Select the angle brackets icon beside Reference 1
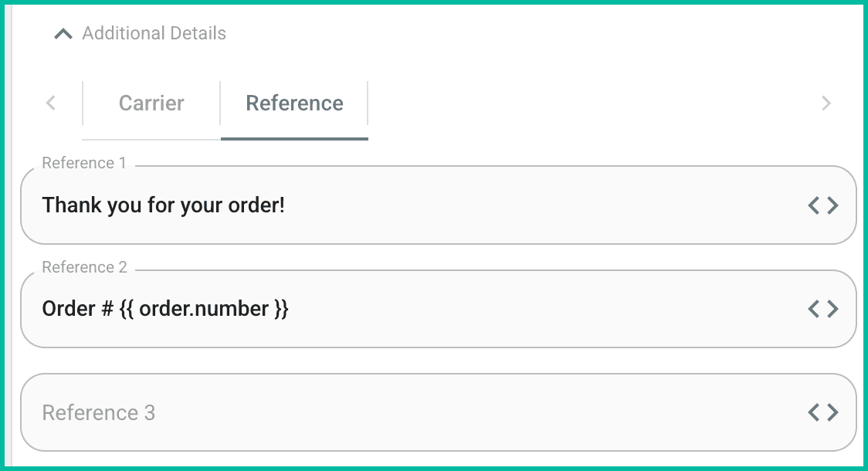This screenshot has width=868, height=471. tap(822, 205)
